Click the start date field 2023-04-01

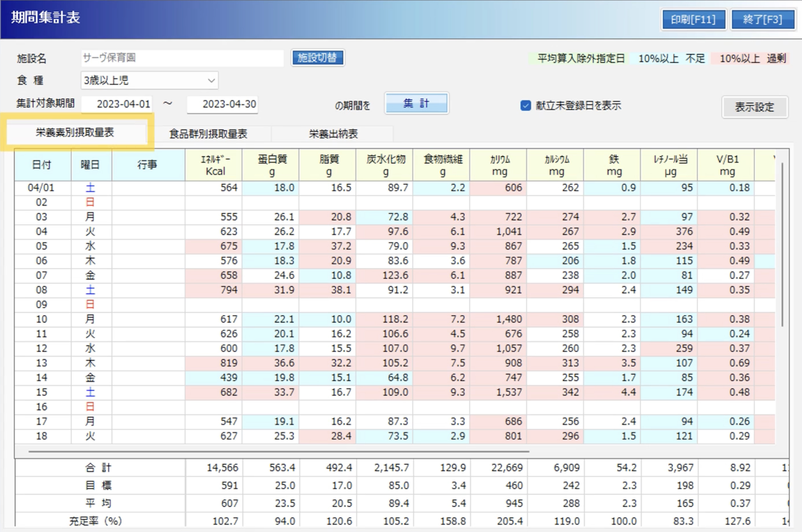point(117,104)
